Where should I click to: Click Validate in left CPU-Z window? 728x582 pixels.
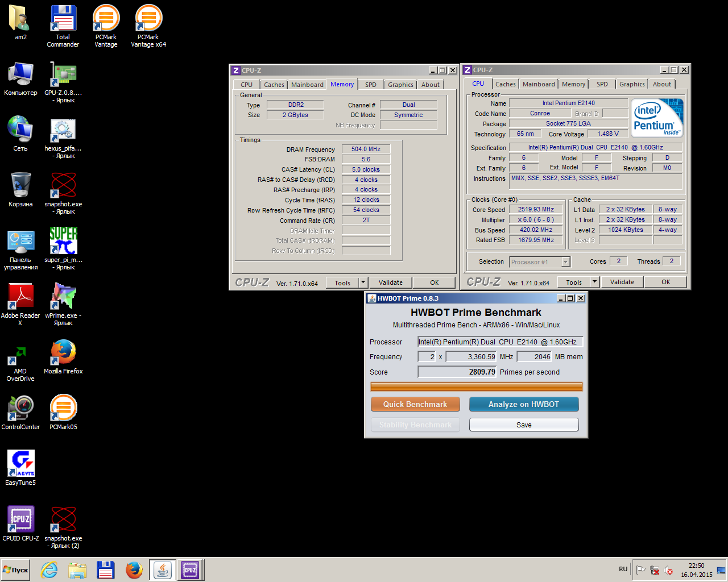391,282
